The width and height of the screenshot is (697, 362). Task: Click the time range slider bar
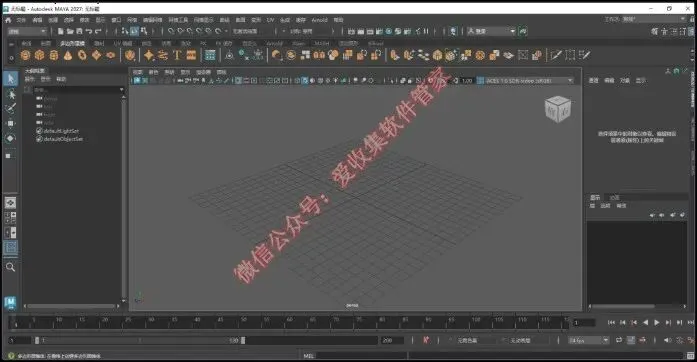pyautogui.click(x=140, y=340)
